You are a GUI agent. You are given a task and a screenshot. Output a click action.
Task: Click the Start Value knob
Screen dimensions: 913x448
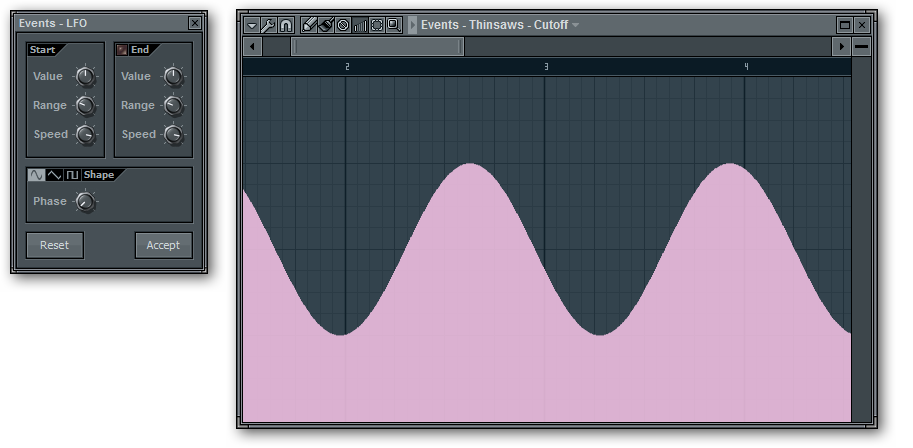pos(86,76)
